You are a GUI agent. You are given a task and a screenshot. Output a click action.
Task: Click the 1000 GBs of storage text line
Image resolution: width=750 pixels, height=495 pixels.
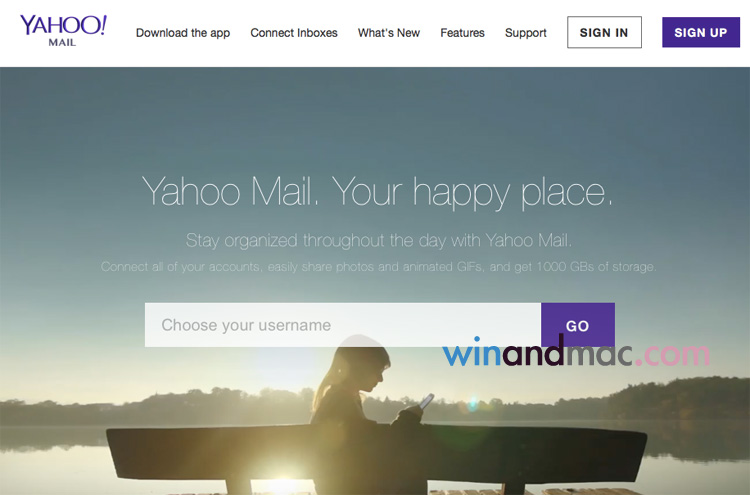tap(378, 266)
